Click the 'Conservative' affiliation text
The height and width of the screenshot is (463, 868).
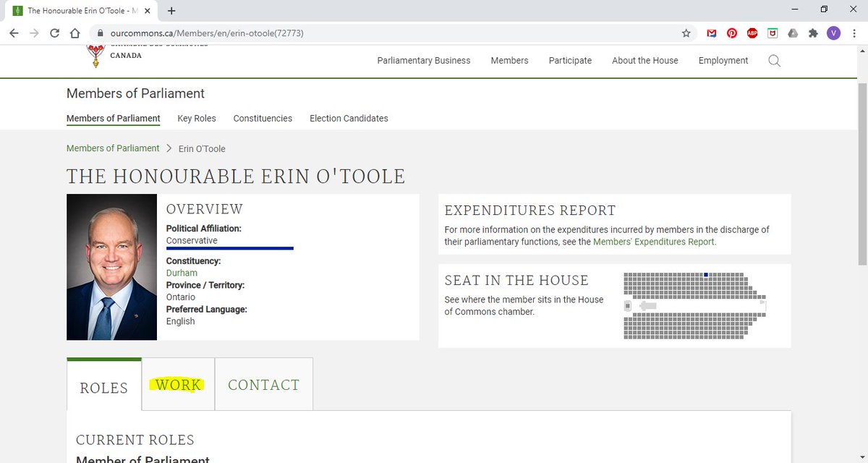coord(192,240)
